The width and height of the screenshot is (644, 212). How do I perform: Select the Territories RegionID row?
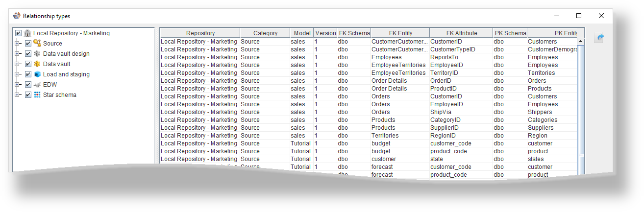[x=368, y=136]
